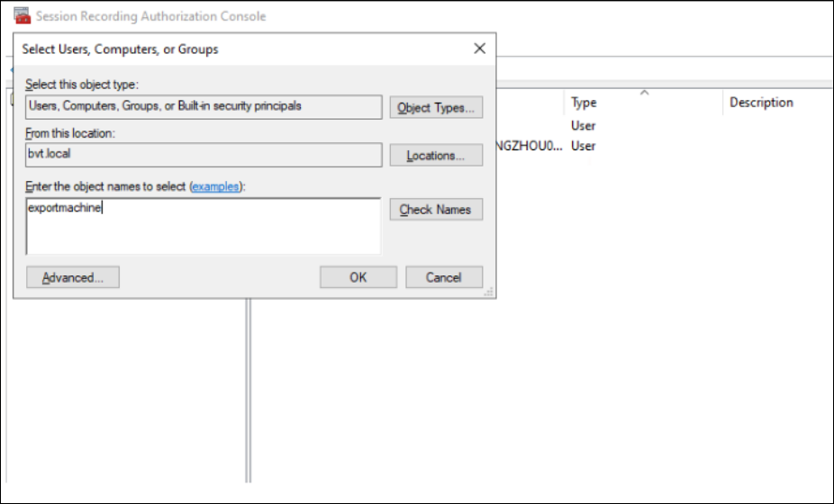Click the Description column header

coord(761,103)
